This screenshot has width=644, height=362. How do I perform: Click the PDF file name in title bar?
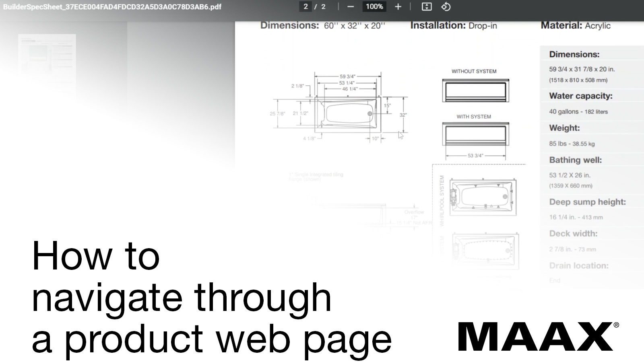click(x=112, y=7)
